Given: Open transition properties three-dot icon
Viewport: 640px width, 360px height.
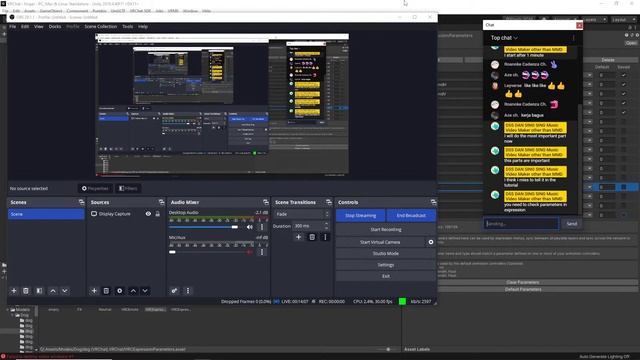Looking at the screenshot, I should click(325, 237).
